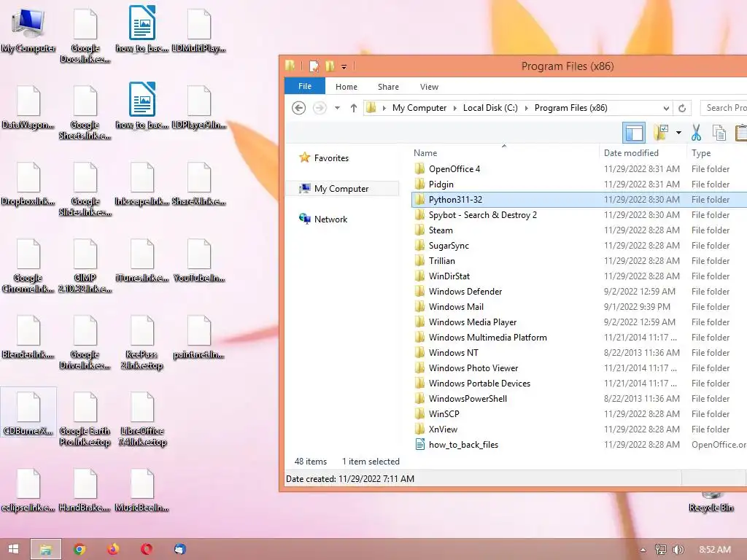
Task: Select My Computer in navigation pane
Action: click(x=342, y=189)
